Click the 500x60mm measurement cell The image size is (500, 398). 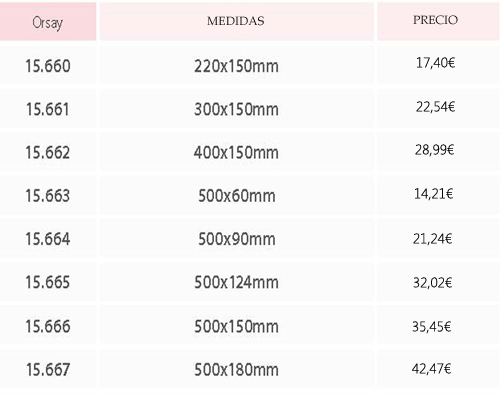pyautogui.click(x=237, y=195)
